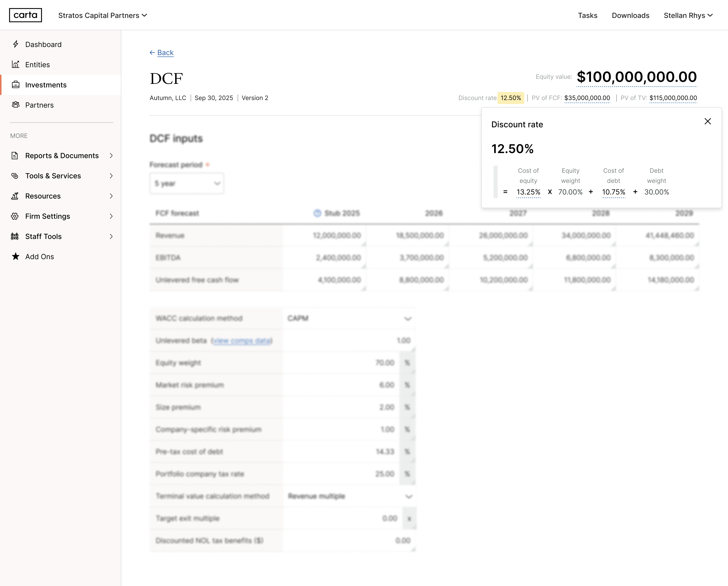Expand the Stellan Rhys account menu
The height and width of the screenshot is (586, 728).
click(688, 15)
